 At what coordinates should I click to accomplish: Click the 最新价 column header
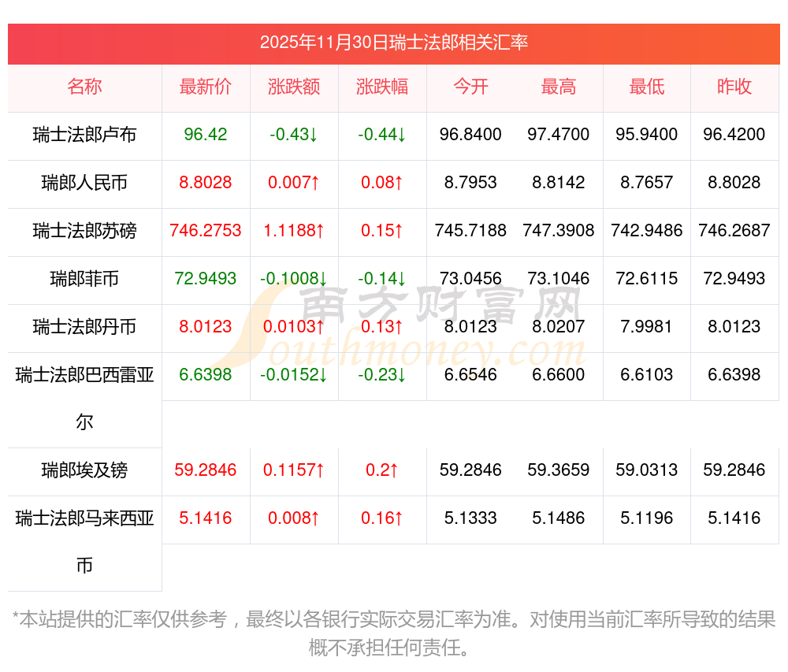[x=206, y=87]
